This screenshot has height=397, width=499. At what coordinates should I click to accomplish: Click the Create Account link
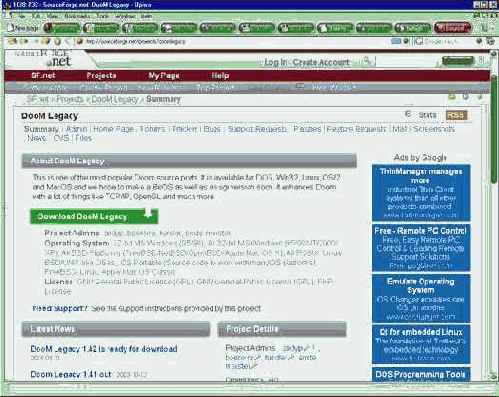click(x=321, y=62)
